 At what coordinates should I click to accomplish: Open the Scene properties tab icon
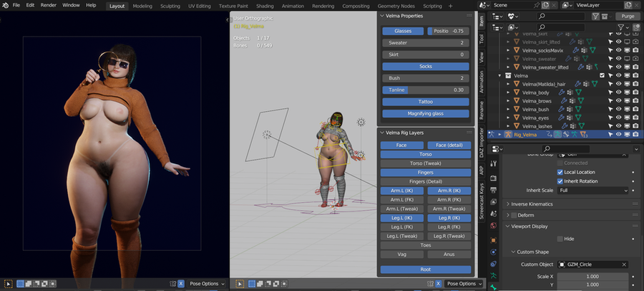[x=493, y=214]
